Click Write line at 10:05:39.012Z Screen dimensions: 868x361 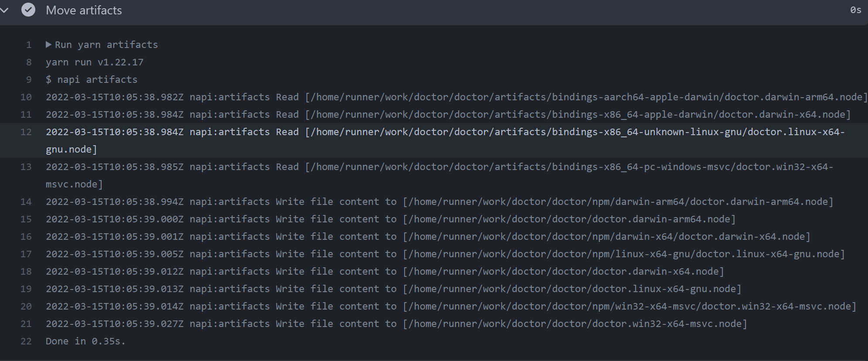pos(385,271)
